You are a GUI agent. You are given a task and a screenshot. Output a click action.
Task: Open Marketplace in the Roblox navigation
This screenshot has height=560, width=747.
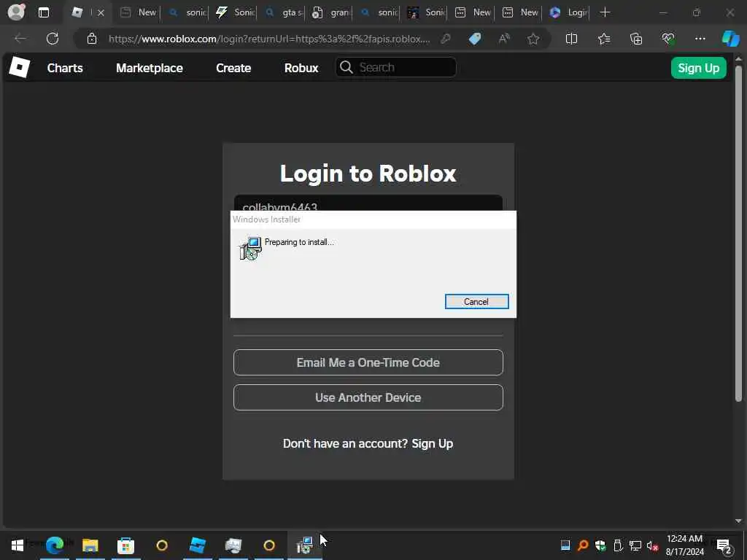click(x=150, y=68)
